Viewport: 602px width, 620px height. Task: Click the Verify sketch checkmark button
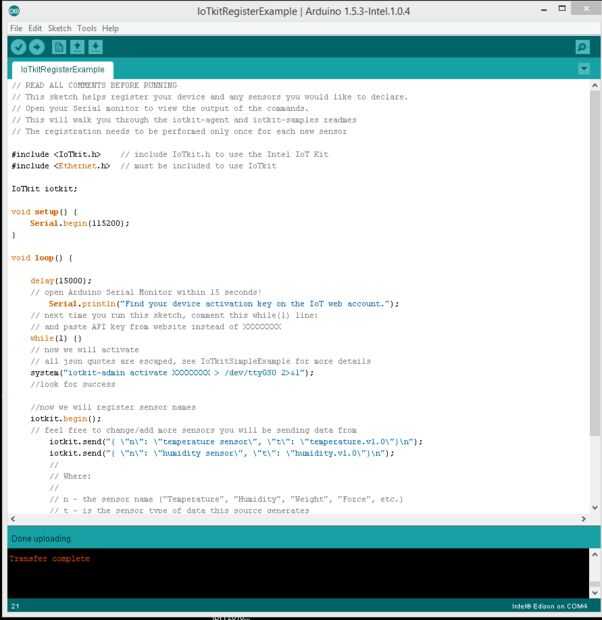point(18,47)
